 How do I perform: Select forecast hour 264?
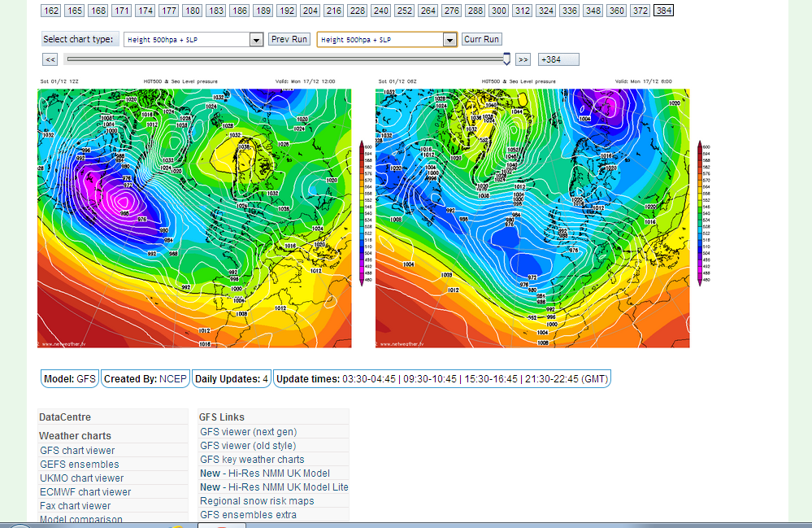pyautogui.click(x=428, y=11)
